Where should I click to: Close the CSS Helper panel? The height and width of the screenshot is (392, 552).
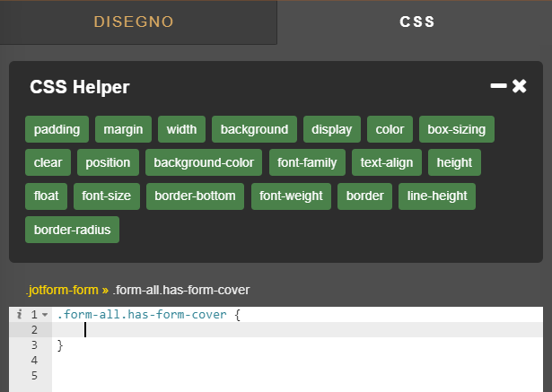(520, 86)
